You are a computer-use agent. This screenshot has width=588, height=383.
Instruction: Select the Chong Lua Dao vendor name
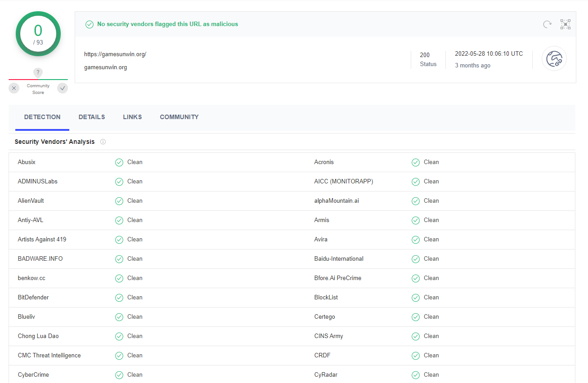(38, 336)
